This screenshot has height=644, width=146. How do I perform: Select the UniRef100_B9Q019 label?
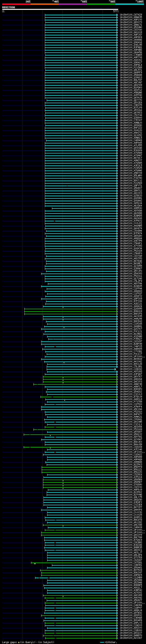[131, 311]
